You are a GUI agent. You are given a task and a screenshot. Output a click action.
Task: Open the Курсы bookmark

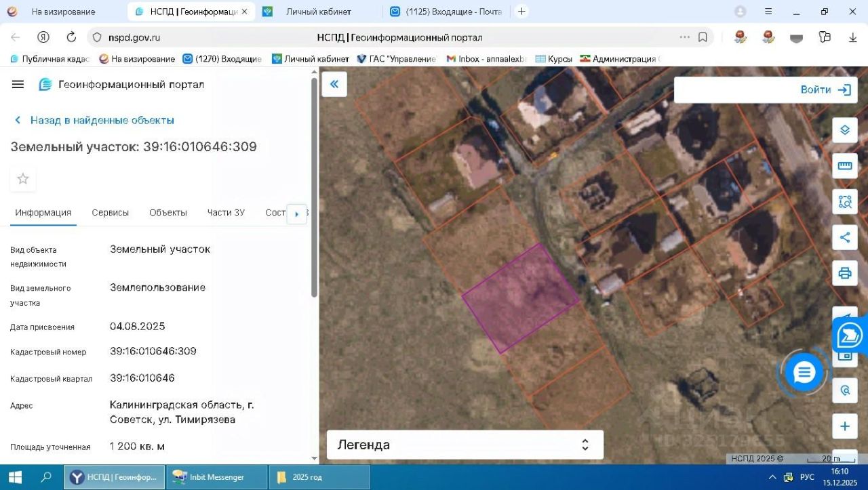[553, 59]
